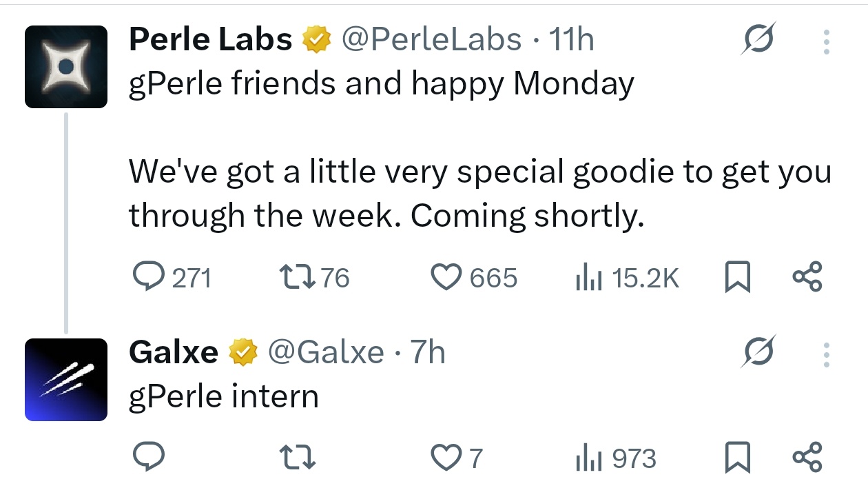Screen dimensions: 868x488
Task: Share the Perle Labs tweet
Action: click(807, 277)
